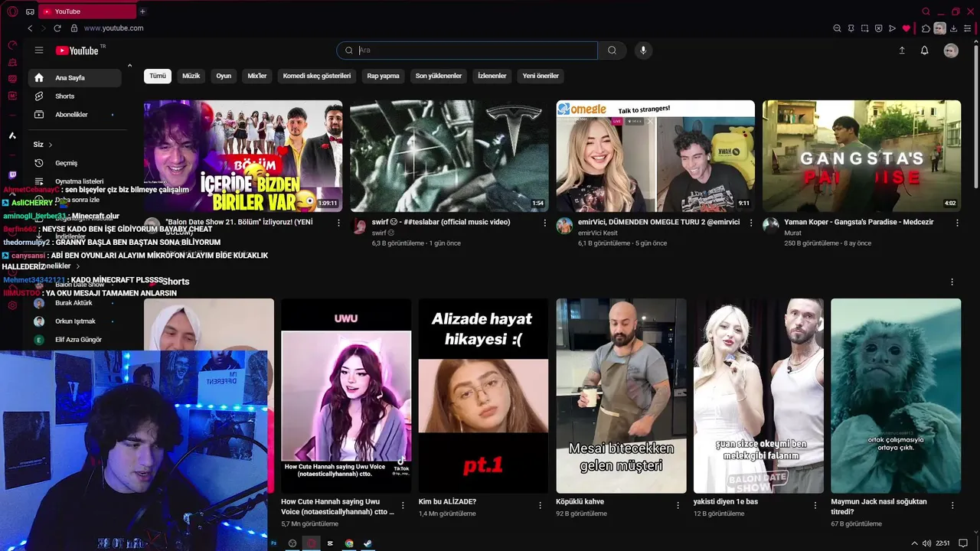The image size is (980, 551).
Task: Open Geçmiş history in sidebar
Action: click(75, 163)
